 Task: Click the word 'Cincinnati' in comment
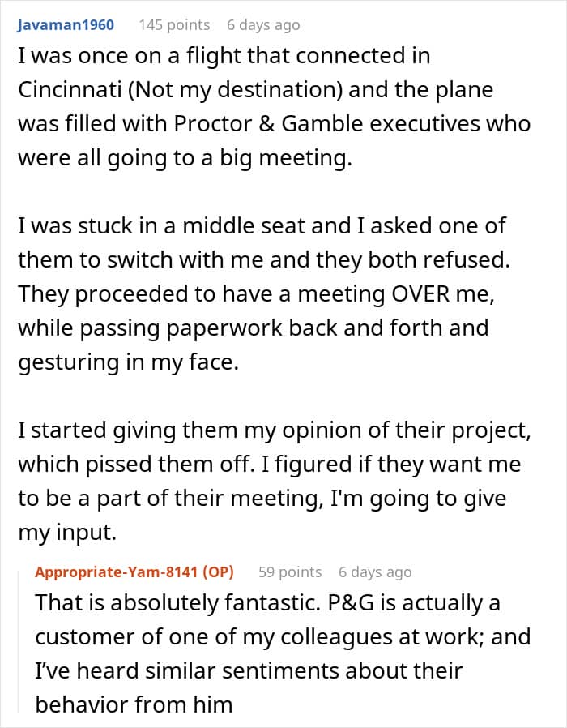[70, 89]
